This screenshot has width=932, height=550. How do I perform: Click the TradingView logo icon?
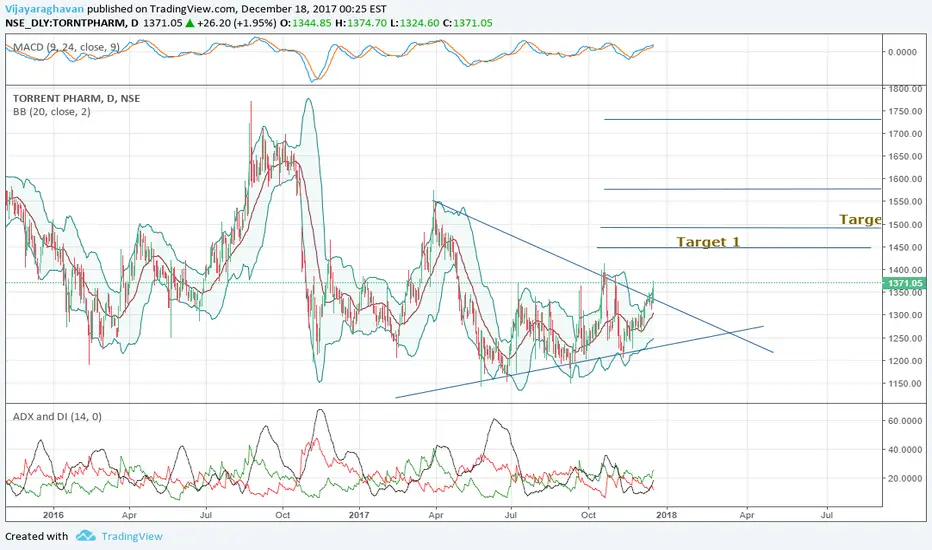tap(86, 536)
